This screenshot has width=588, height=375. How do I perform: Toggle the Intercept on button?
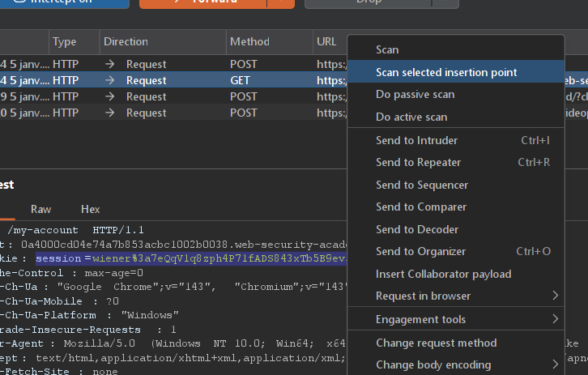point(65,2)
